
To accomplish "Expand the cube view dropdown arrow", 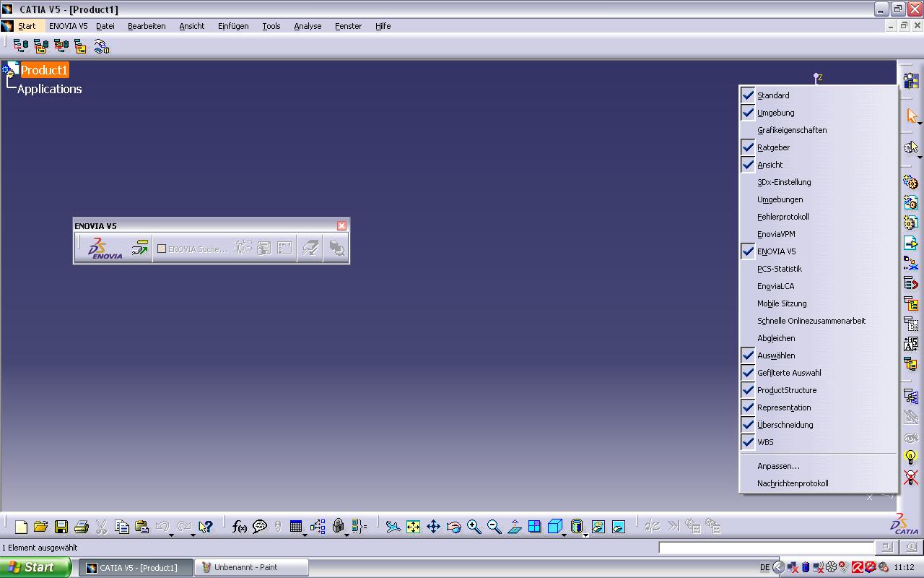I will (x=564, y=534).
